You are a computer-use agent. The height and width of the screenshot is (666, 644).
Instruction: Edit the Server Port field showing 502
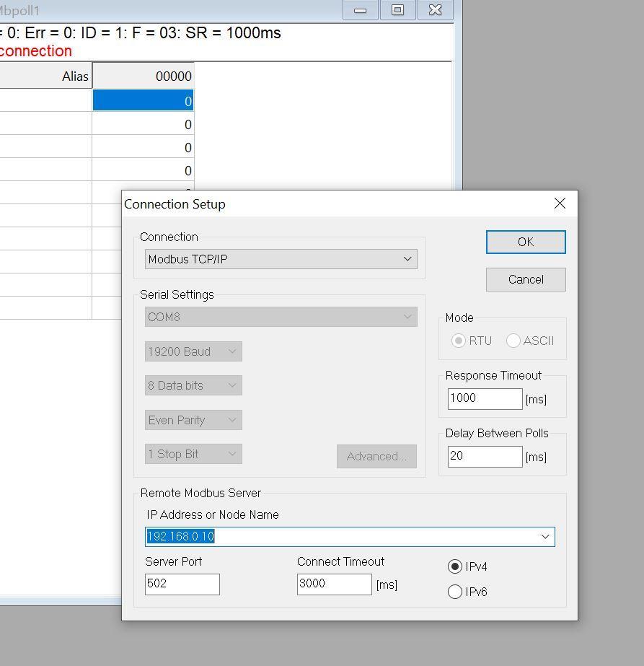pos(182,584)
